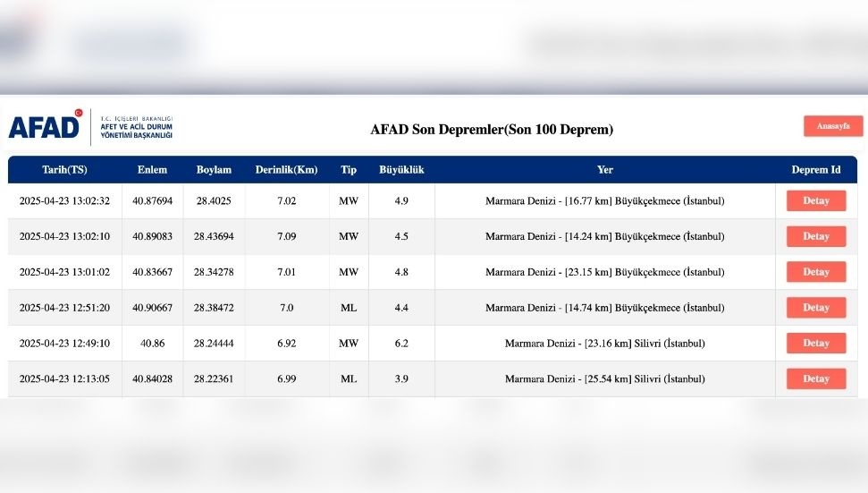Screen dimensions: 868x493
Task: Show Detay for the 12:51:20 earthquake
Action: click(815, 308)
